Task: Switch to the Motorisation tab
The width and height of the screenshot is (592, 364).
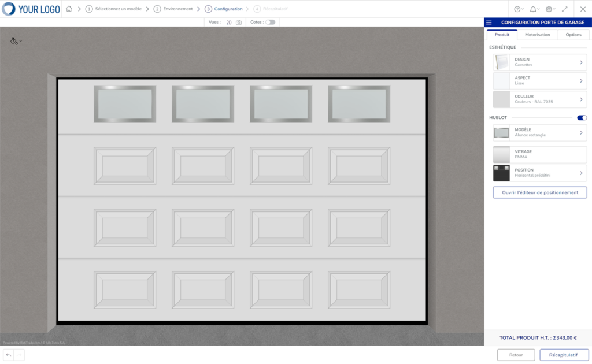Action: coord(537,35)
